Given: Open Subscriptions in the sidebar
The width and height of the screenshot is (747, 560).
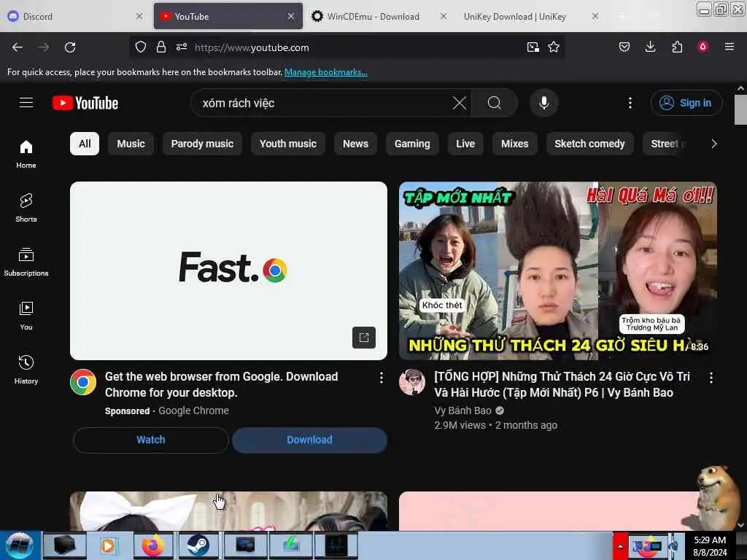Looking at the screenshot, I should [26, 262].
